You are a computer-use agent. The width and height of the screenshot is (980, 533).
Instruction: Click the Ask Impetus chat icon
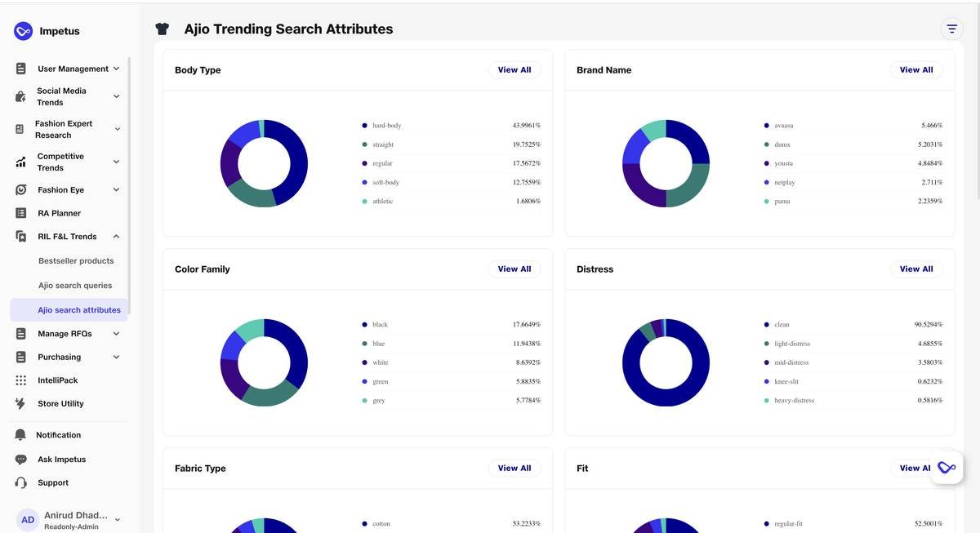point(21,460)
